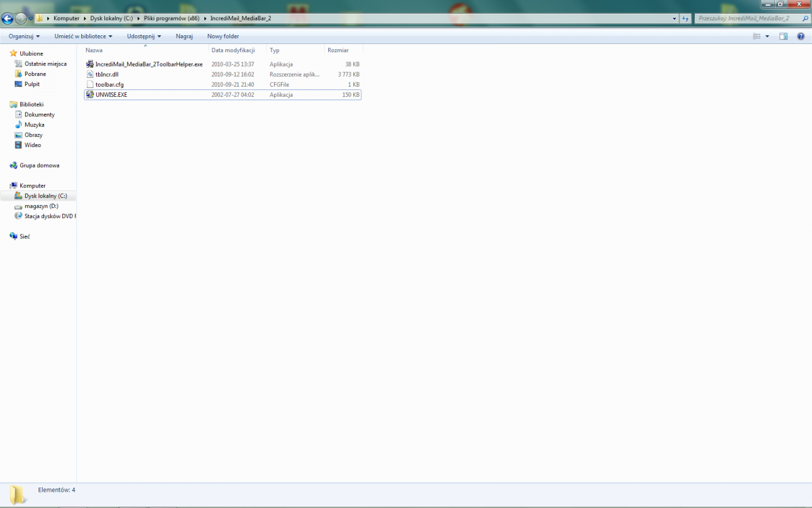Open the Organizuj menu
The height and width of the screenshot is (508, 812).
(x=24, y=36)
